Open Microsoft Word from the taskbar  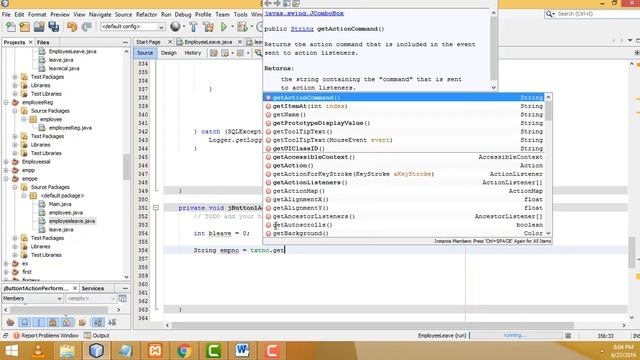coord(242,351)
